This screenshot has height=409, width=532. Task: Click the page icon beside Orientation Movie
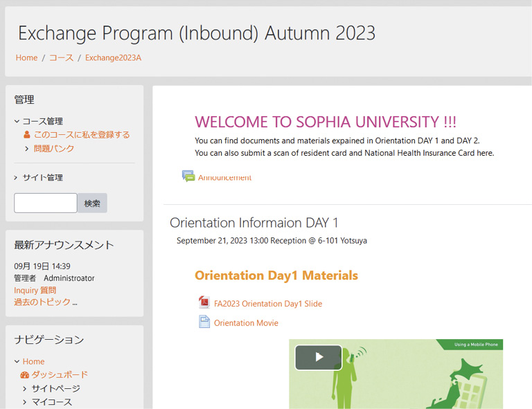pos(204,322)
